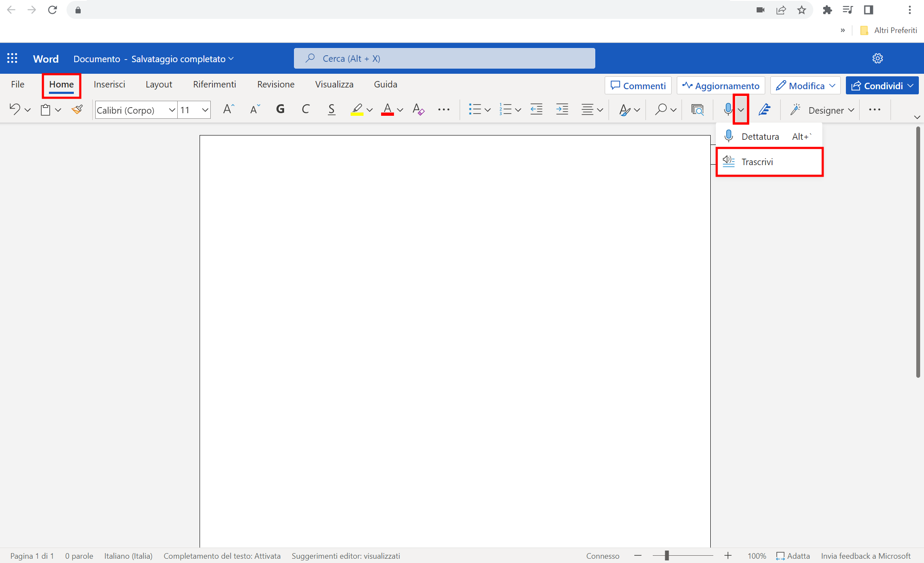Apply underline with the S icon
This screenshot has width=924, height=563.
[331, 109]
